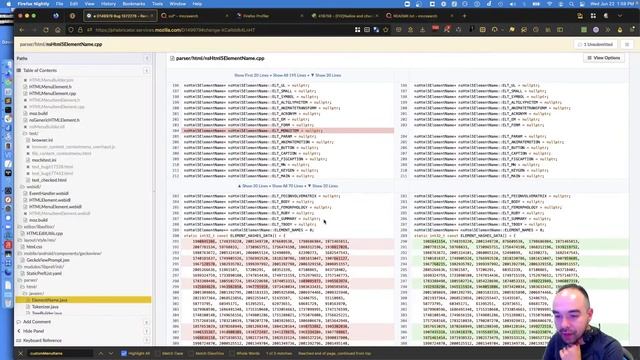Collapse the Paths panel key button

pyautogui.click(x=147, y=58)
